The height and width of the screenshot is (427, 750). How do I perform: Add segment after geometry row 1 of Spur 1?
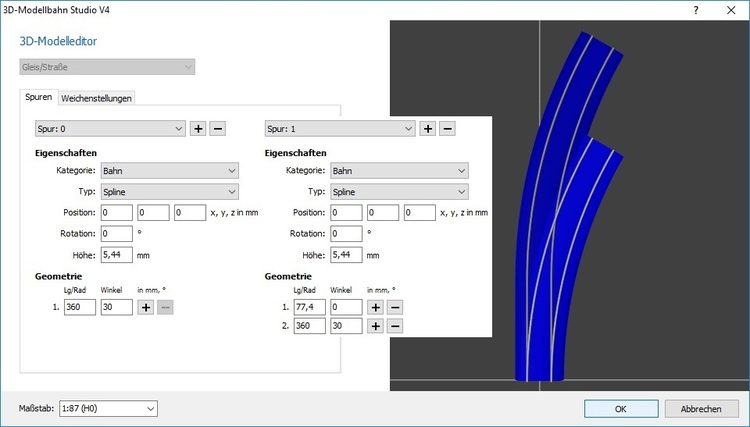pos(375,307)
